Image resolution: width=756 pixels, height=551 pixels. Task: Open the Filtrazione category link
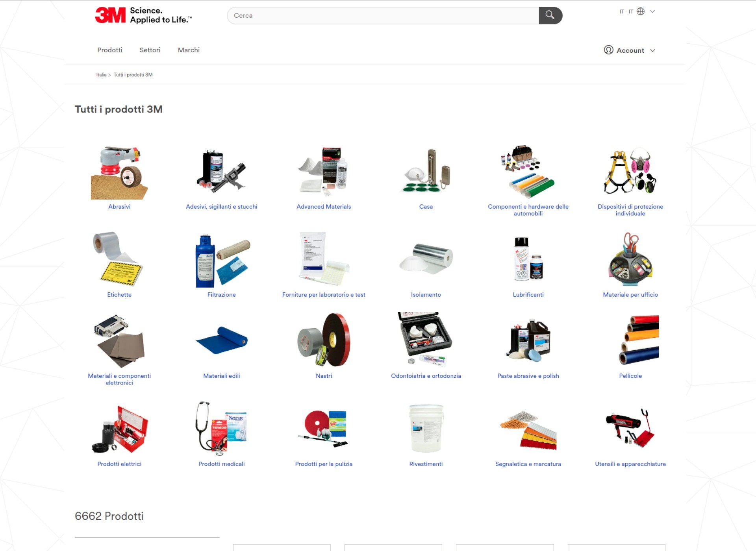(221, 295)
